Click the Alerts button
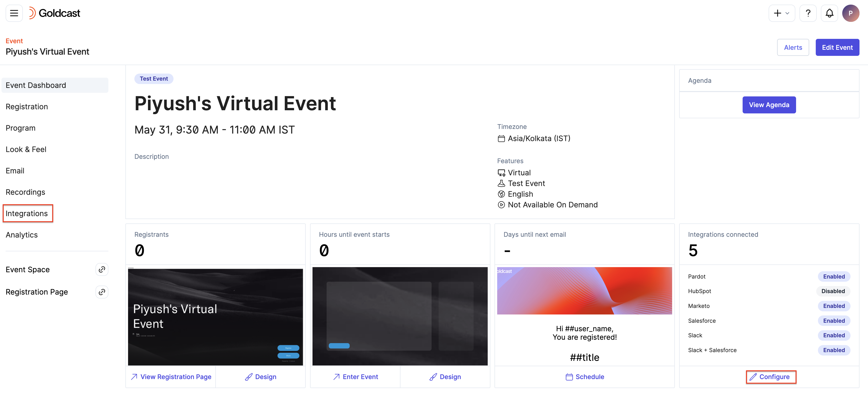868x407 pixels. [792, 47]
